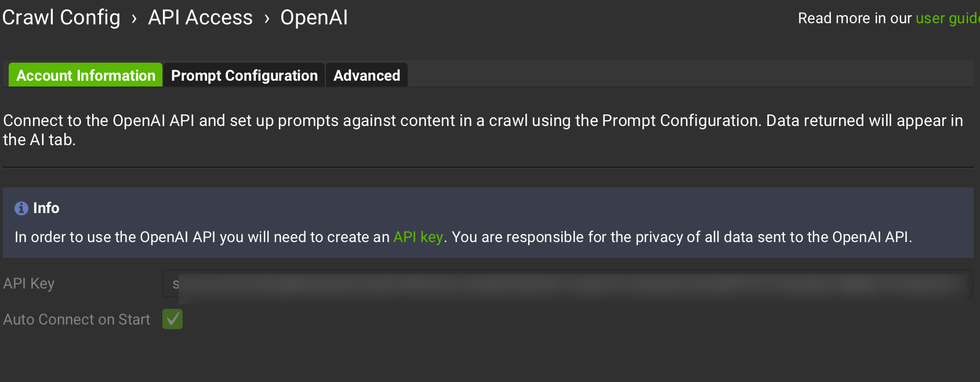Toggle the Auto Connect on Start checkbox
The height and width of the screenshot is (382, 980).
173,319
